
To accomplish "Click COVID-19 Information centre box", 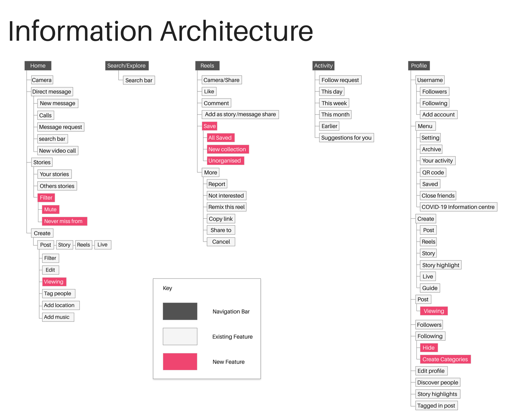I will coord(458,207).
